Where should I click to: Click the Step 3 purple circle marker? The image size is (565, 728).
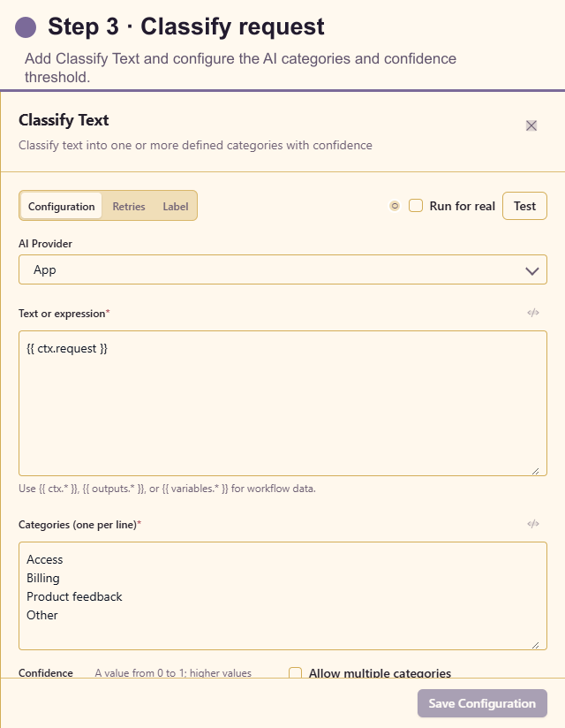[26, 27]
